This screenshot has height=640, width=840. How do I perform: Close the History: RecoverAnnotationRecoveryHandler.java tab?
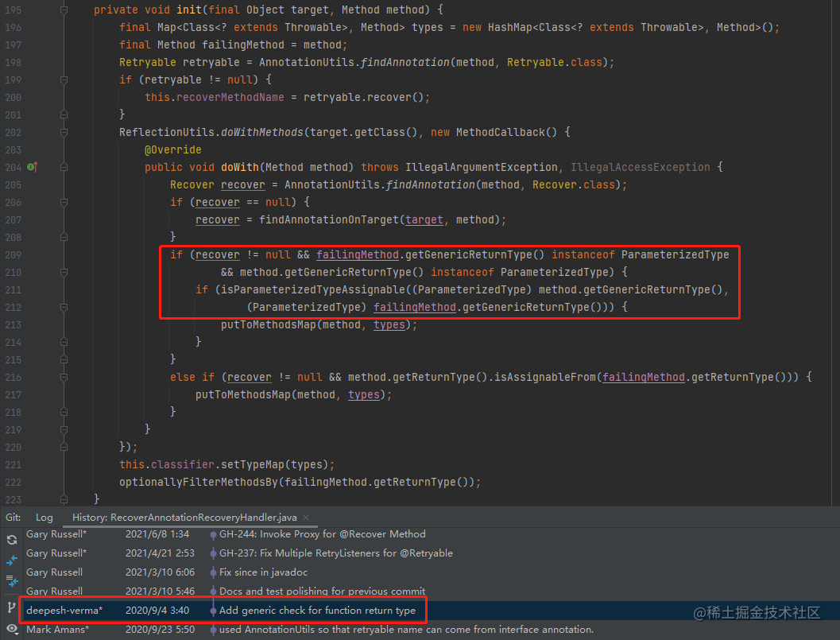(x=306, y=518)
